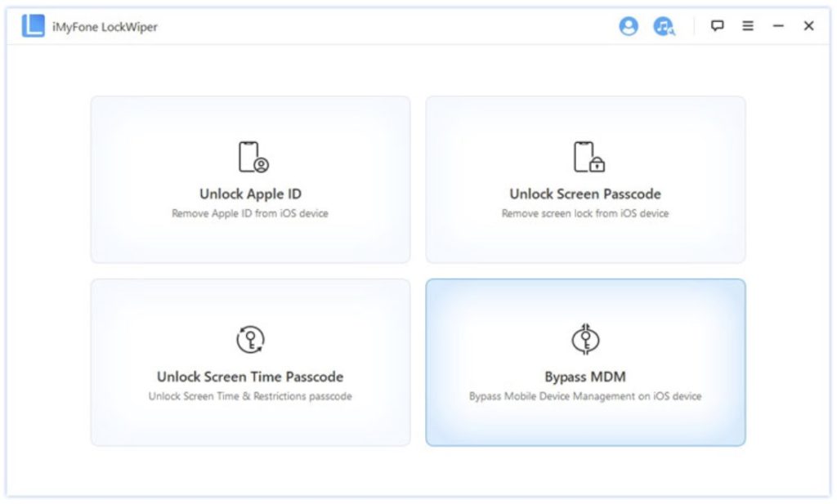837x504 pixels.
Task: Open the hamburger menu
Action: click(x=748, y=25)
